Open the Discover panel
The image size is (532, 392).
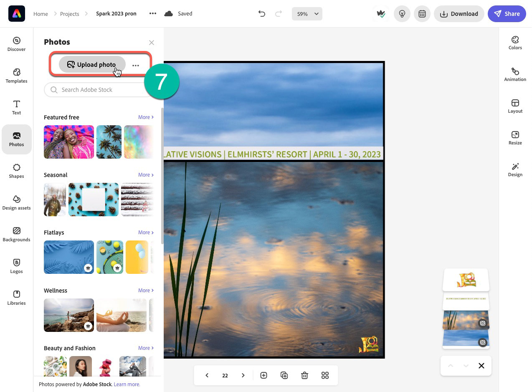pyautogui.click(x=17, y=44)
